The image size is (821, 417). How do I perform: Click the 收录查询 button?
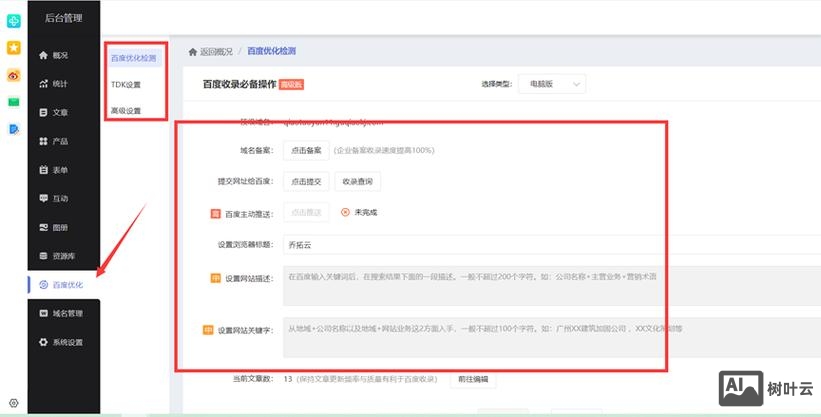(358, 181)
